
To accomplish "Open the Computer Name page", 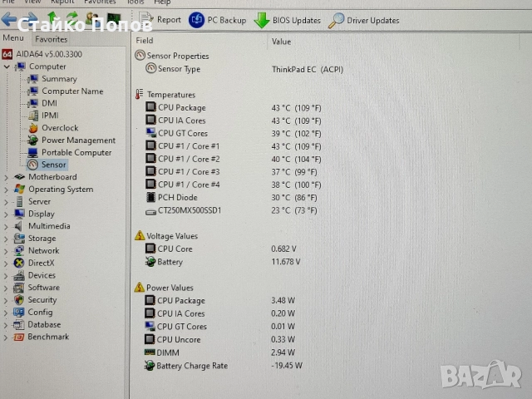I will (x=66, y=91).
